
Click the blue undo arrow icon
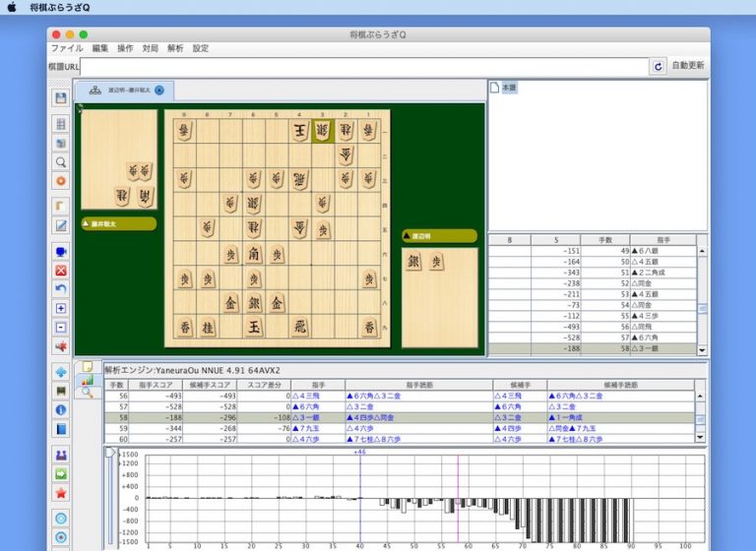61,288
